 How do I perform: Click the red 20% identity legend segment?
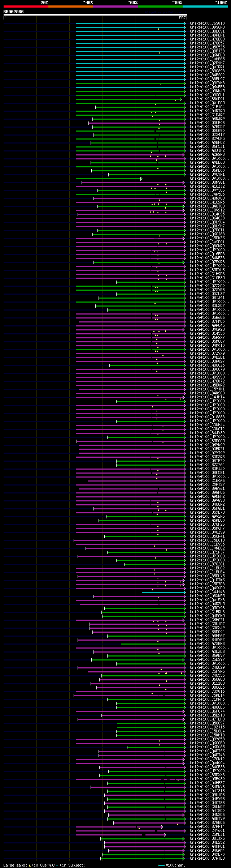click(x=26, y=7)
